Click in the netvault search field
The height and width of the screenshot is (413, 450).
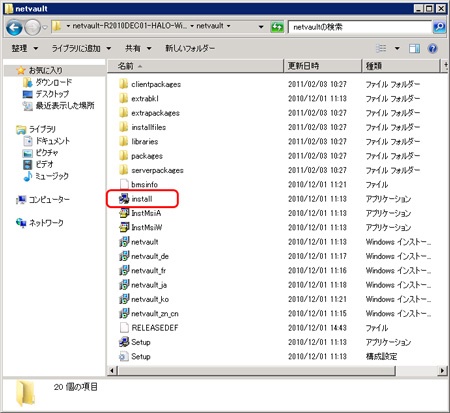359,27
